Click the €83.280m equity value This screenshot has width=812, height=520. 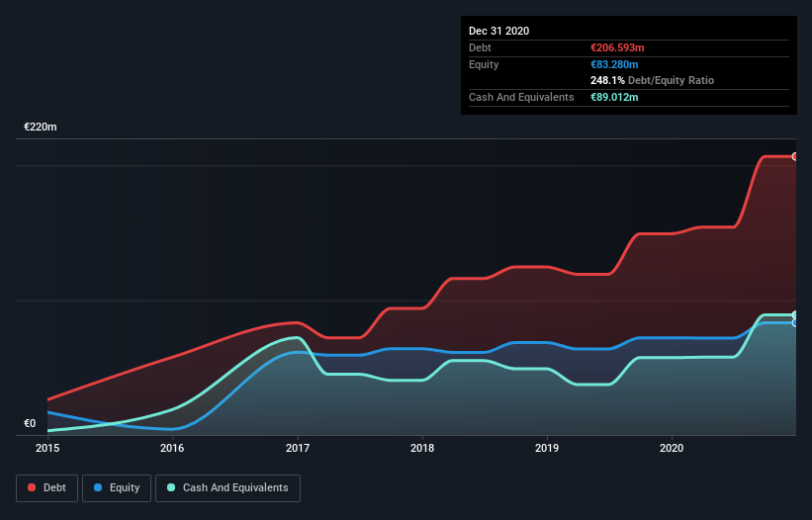pos(614,64)
